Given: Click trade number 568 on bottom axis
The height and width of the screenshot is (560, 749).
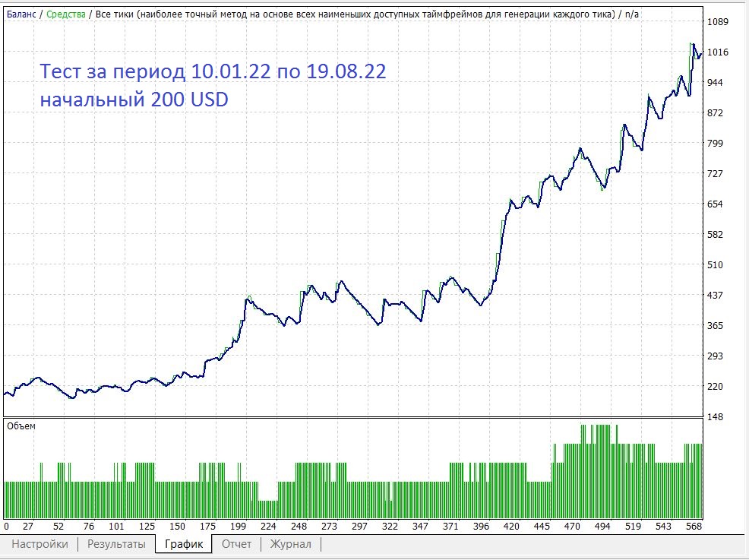Looking at the screenshot, I should tap(694, 526).
